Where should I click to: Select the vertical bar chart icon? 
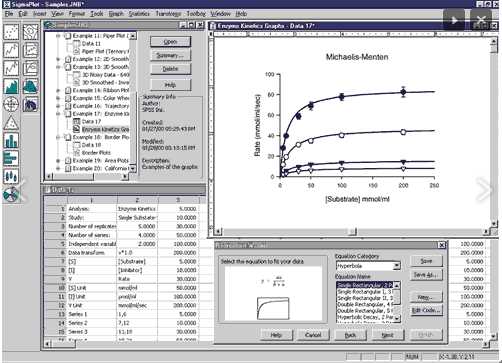(x=11, y=140)
